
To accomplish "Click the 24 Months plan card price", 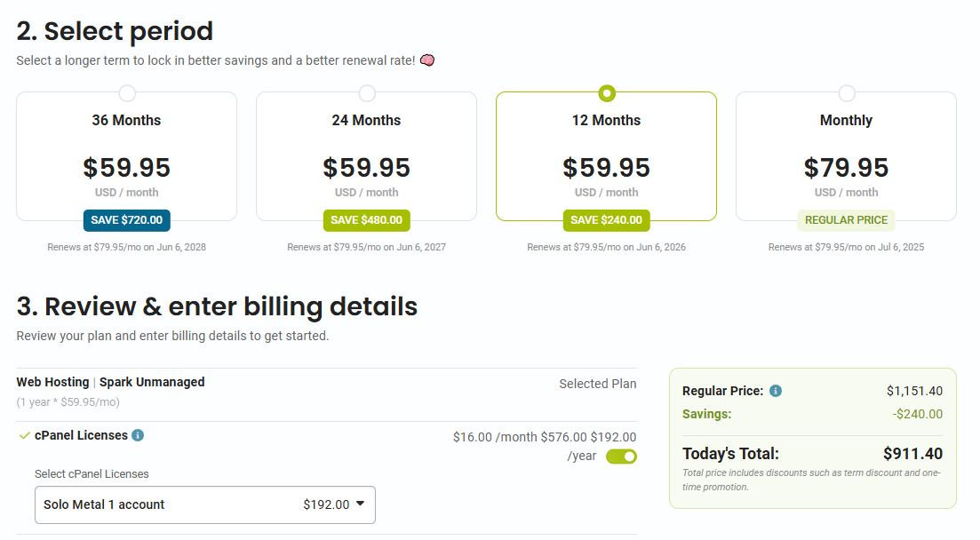I will pos(366,168).
